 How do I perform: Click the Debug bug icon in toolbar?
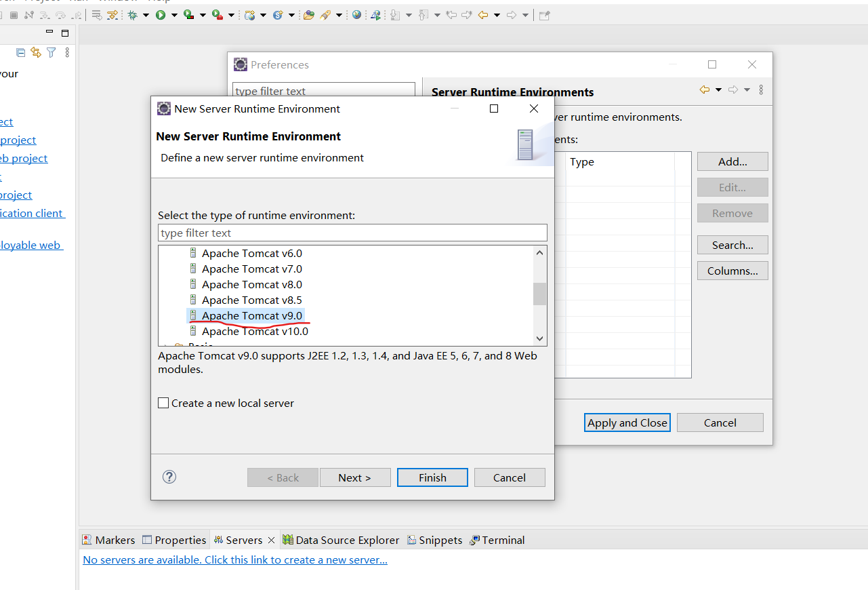[132, 14]
